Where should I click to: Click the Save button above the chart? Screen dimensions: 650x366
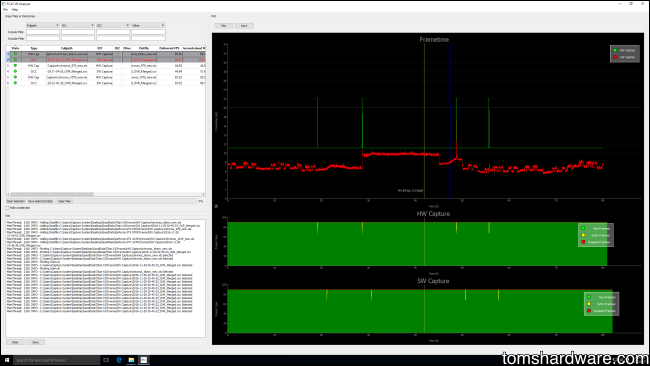[244, 26]
